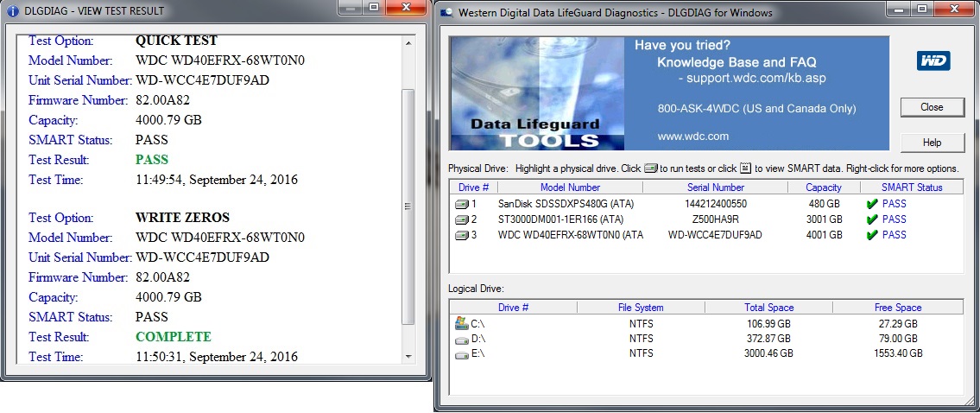
Task: Click the DLGDIAG app icon in title bar
Action: click(446, 12)
